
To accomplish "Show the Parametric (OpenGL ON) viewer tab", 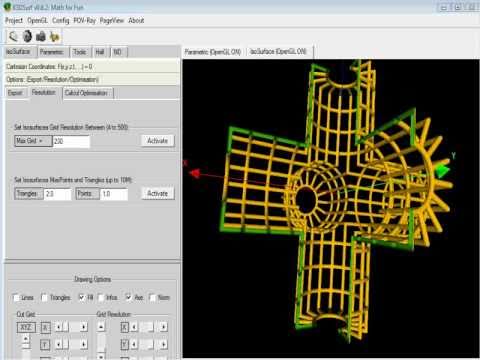I will click(x=213, y=52).
